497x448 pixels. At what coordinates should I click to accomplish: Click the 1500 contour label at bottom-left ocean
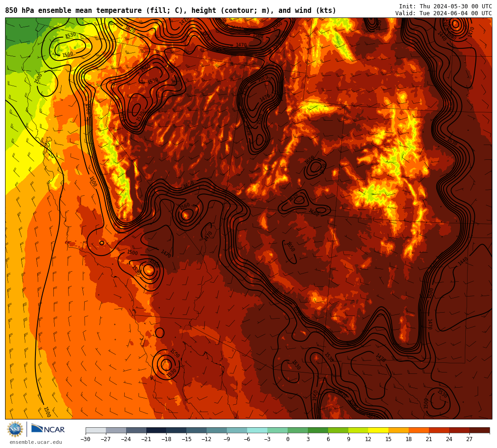click(47, 412)
